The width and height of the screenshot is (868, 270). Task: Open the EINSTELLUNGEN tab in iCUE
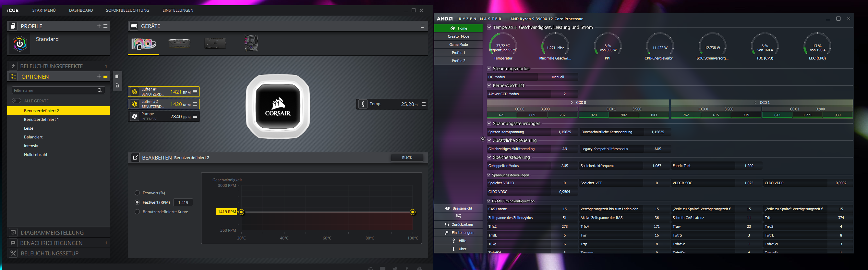[177, 10]
